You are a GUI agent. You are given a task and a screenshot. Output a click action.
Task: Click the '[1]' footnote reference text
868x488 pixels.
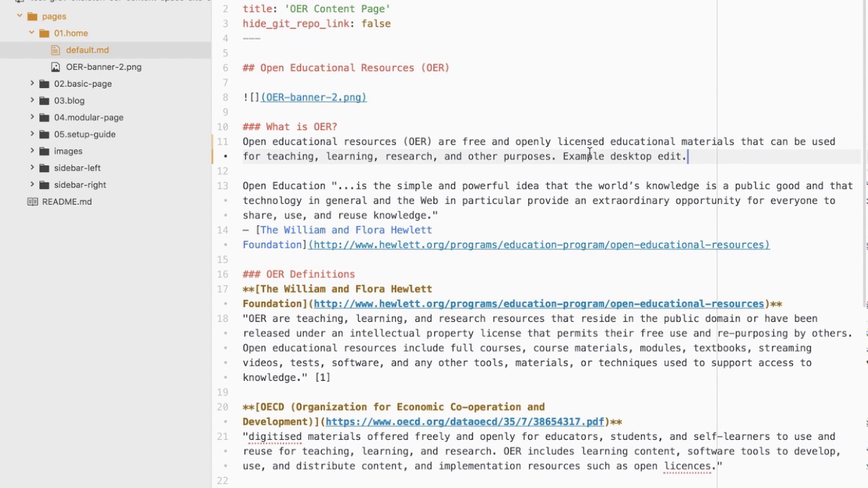coord(322,378)
